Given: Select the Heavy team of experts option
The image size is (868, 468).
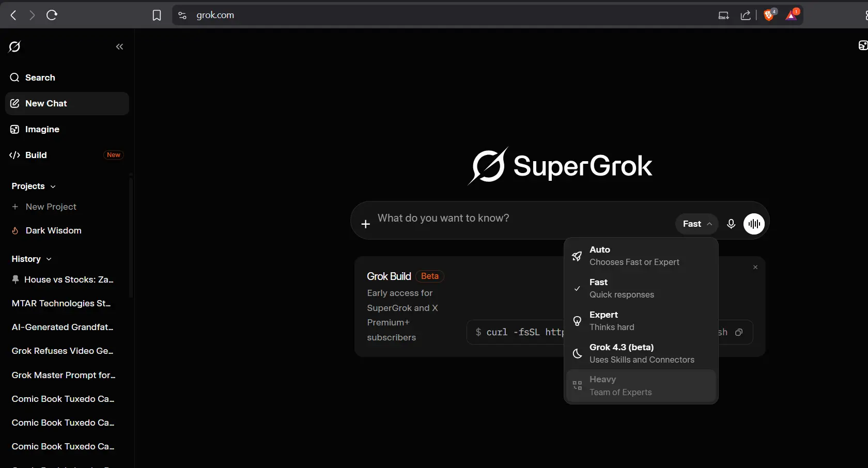Looking at the screenshot, I should pyautogui.click(x=641, y=385).
